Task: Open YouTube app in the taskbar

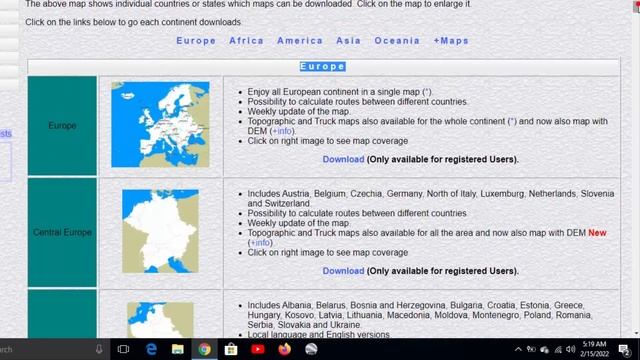Action: click(x=258, y=349)
